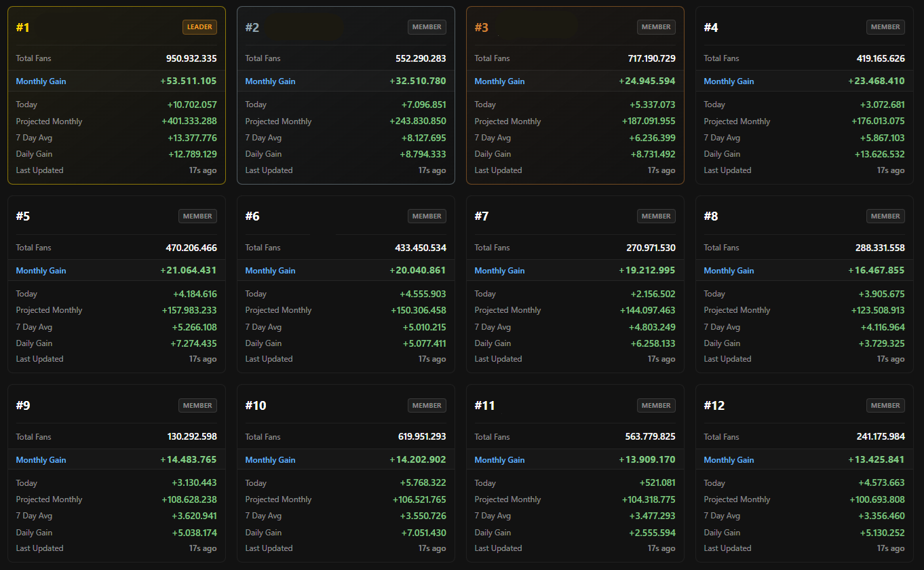Click the LEADER badge on card #1
Image resolution: width=924 pixels, height=570 pixels.
199,27
